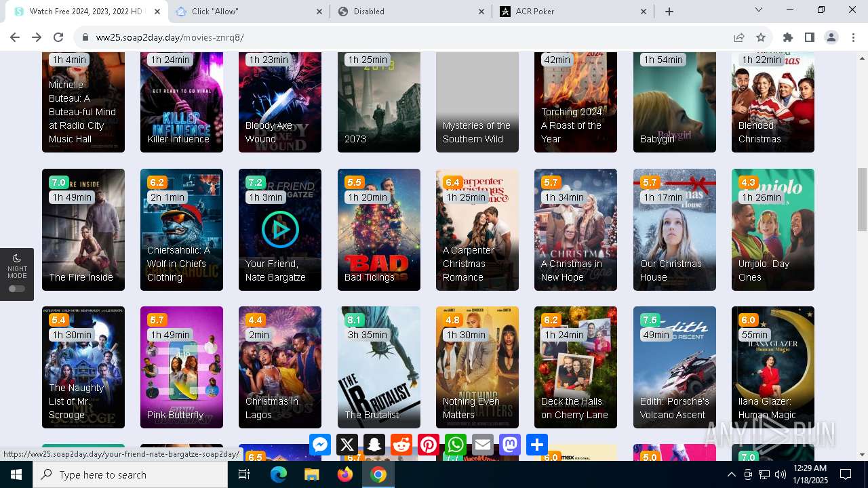Open Bad Tidings movie card

coord(379,230)
